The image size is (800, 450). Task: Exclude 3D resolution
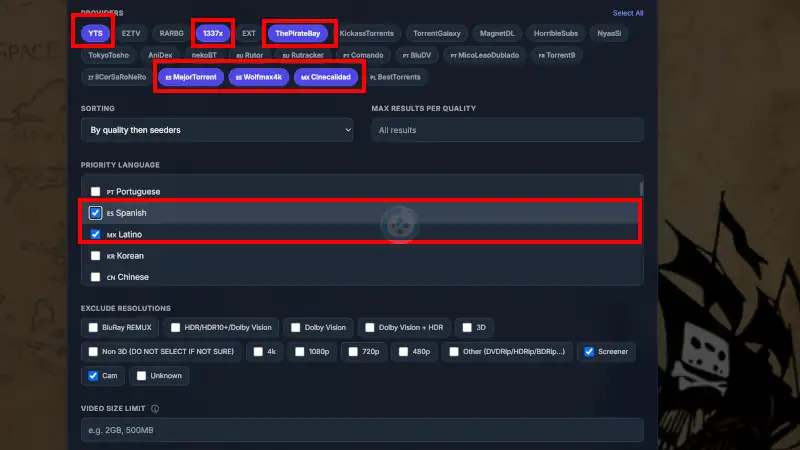467,328
